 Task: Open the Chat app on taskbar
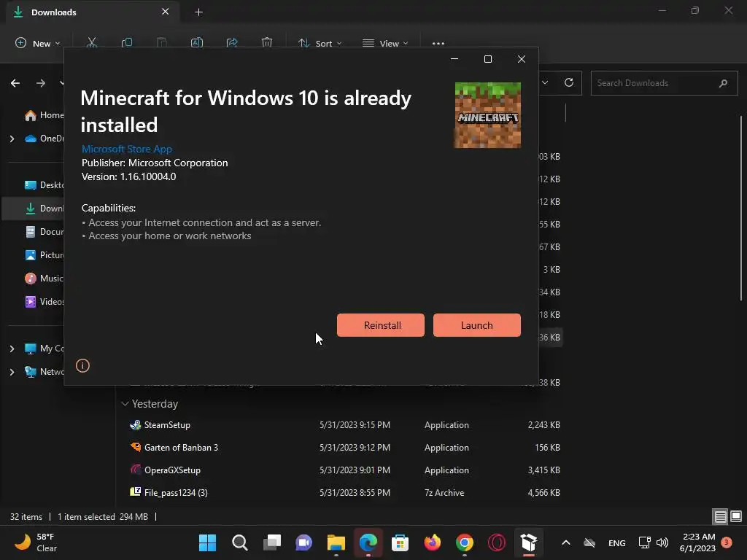pos(303,542)
